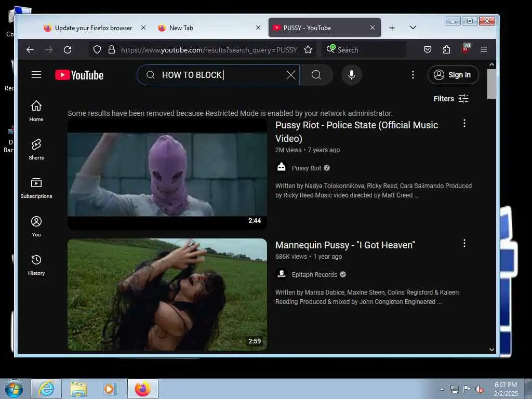Click the site padlock icon

tap(112, 50)
